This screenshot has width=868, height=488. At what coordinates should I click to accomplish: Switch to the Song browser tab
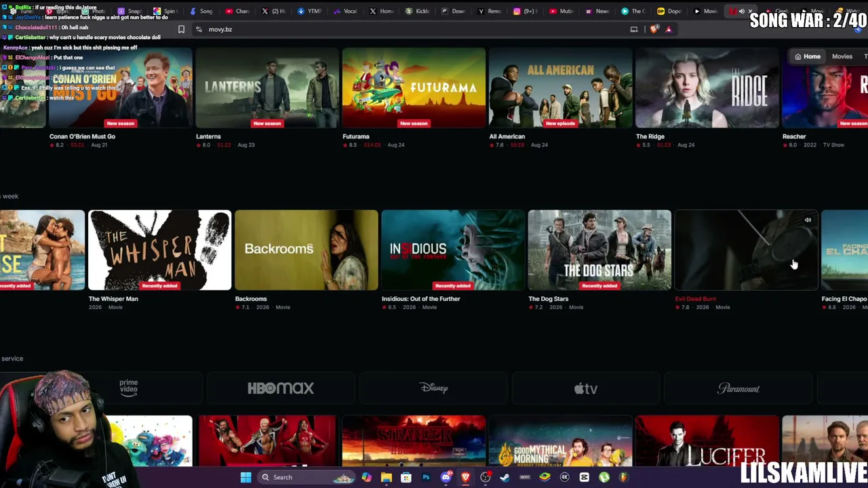(201, 11)
